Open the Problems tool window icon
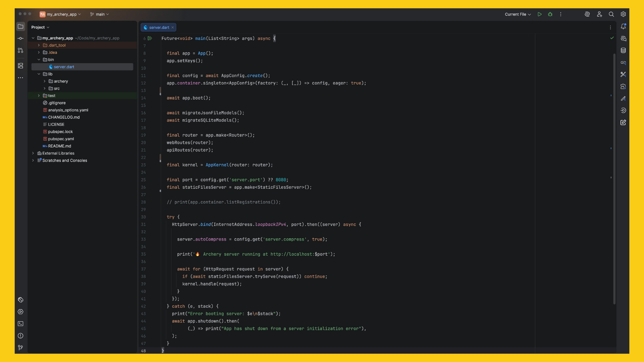The width and height of the screenshot is (644, 362). click(20, 336)
